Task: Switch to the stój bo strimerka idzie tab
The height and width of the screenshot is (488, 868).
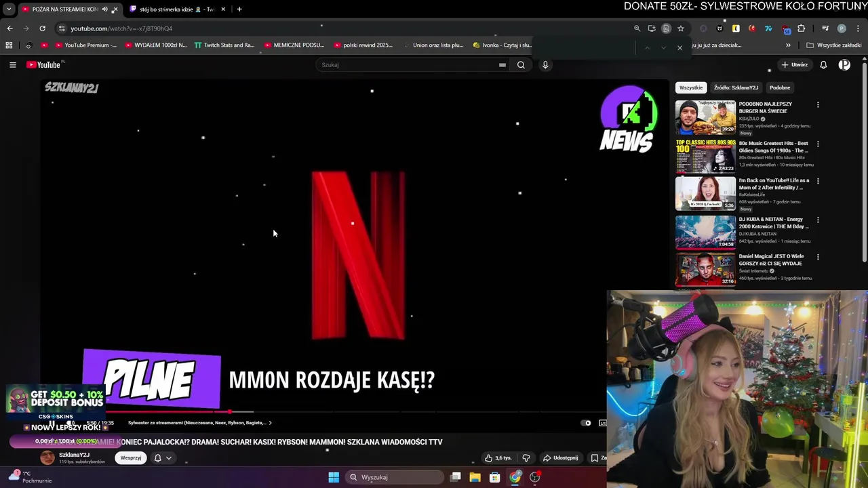Action: tap(176, 9)
